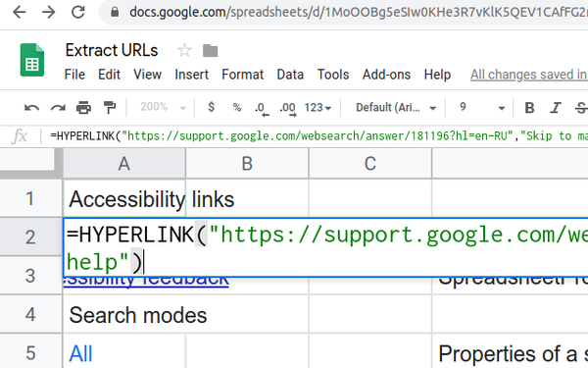Open zoom level 200% dropdown

coord(163,107)
